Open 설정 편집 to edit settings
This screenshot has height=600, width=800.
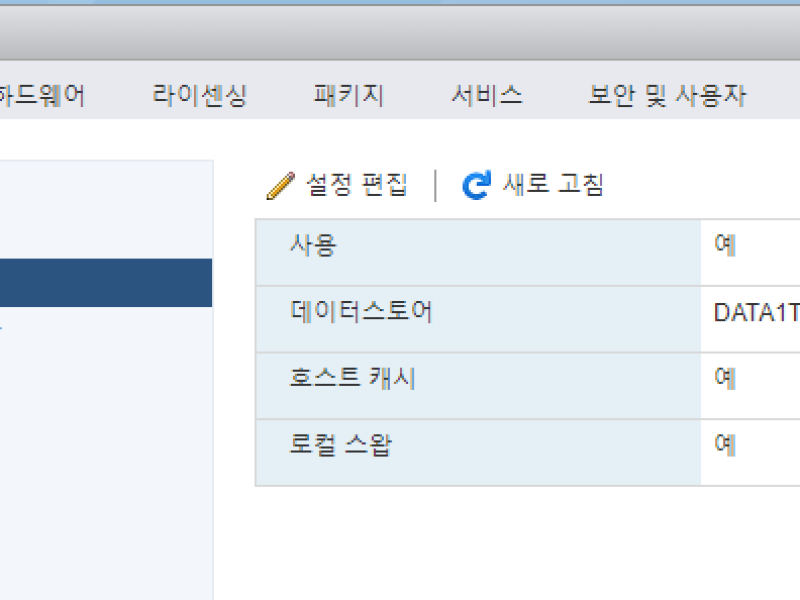point(337,185)
